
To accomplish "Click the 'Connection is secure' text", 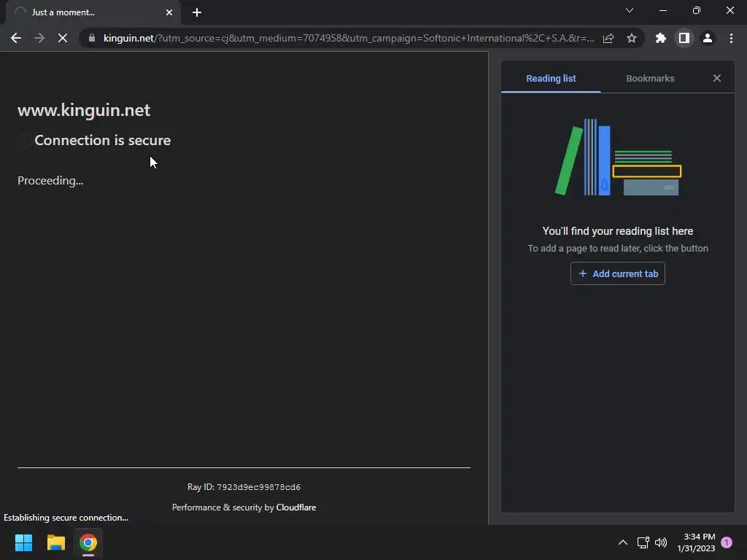I will pyautogui.click(x=102, y=141).
